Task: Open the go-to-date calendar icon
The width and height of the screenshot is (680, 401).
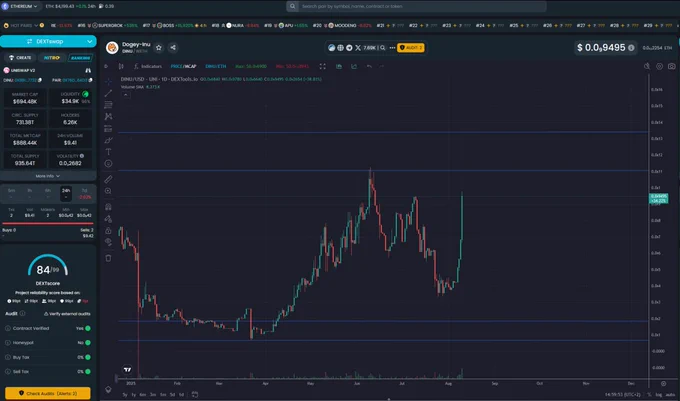Action: (x=195, y=394)
